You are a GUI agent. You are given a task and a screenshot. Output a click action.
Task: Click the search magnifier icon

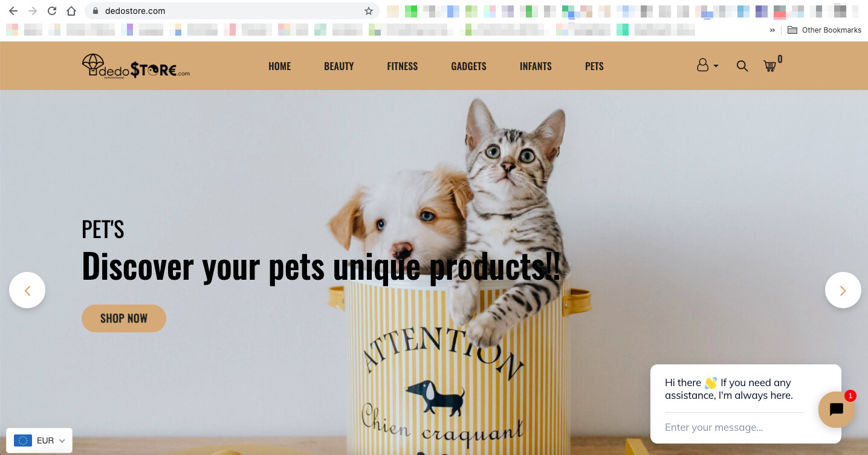pos(742,66)
